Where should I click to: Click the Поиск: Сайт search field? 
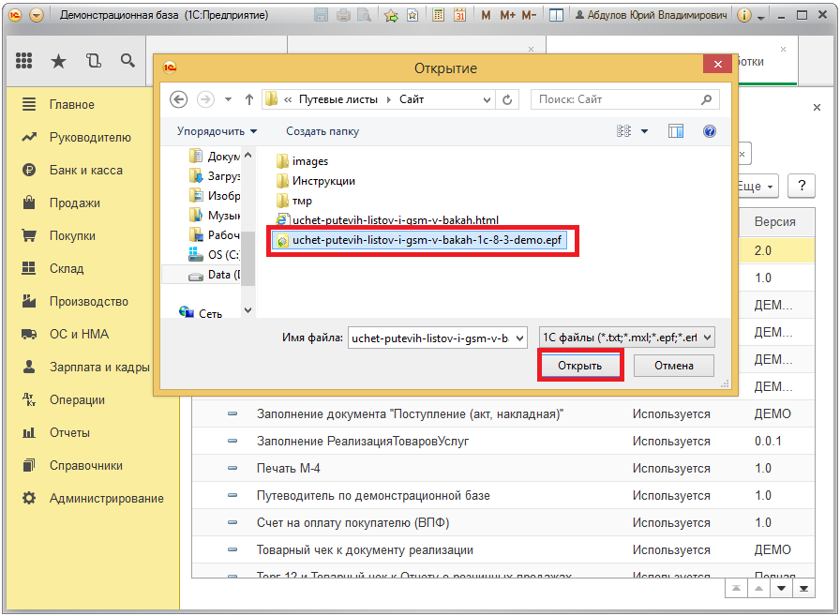pos(618,99)
